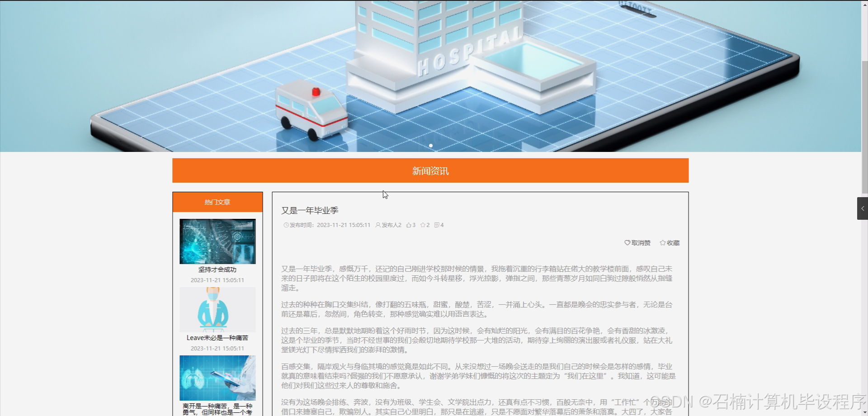The height and width of the screenshot is (416, 868).
Task: Unlike the article via the 取消赞 toggle
Action: click(x=637, y=242)
